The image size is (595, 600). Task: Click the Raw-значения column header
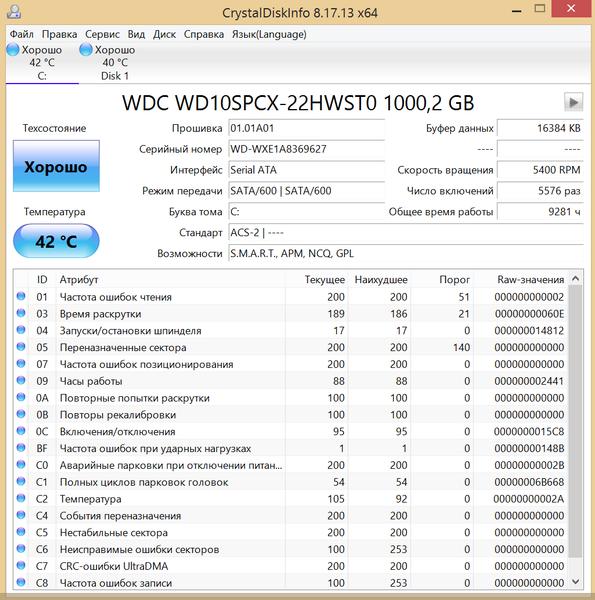pyautogui.click(x=521, y=279)
